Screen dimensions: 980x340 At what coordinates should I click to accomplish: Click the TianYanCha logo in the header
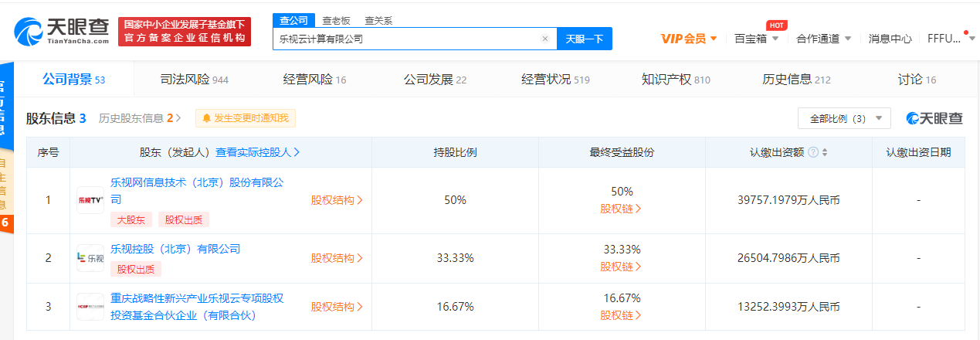click(x=63, y=32)
